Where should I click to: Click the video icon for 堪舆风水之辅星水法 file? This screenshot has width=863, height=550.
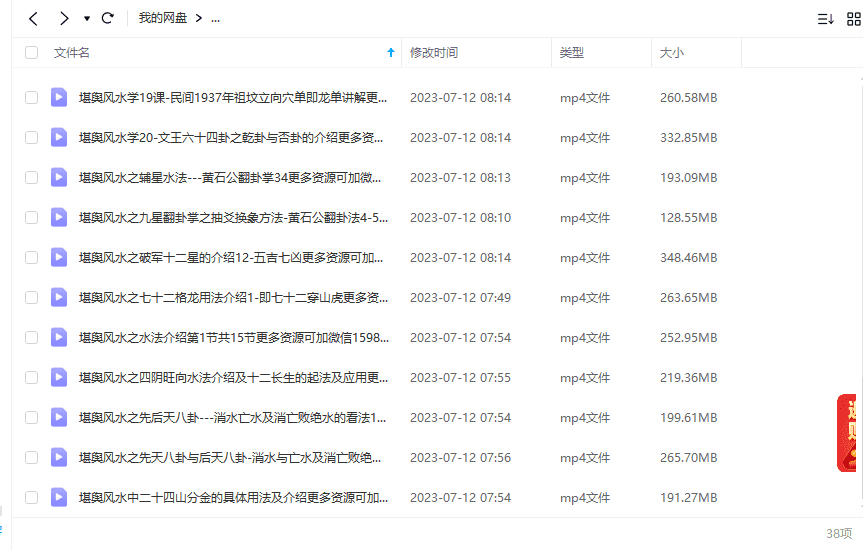[59, 177]
